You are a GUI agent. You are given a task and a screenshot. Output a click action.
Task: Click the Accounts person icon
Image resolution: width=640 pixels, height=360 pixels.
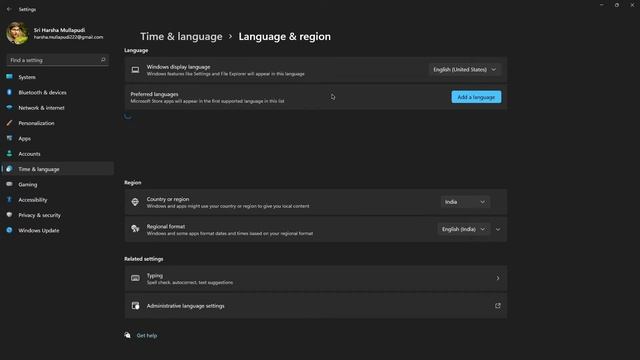(x=9, y=153)
